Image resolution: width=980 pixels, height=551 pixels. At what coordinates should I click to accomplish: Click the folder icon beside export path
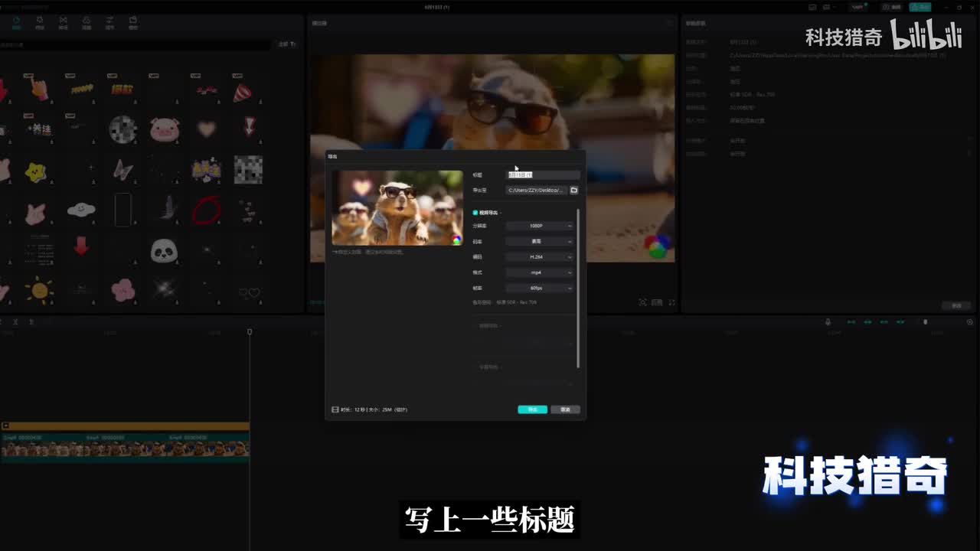click(574, 190)
